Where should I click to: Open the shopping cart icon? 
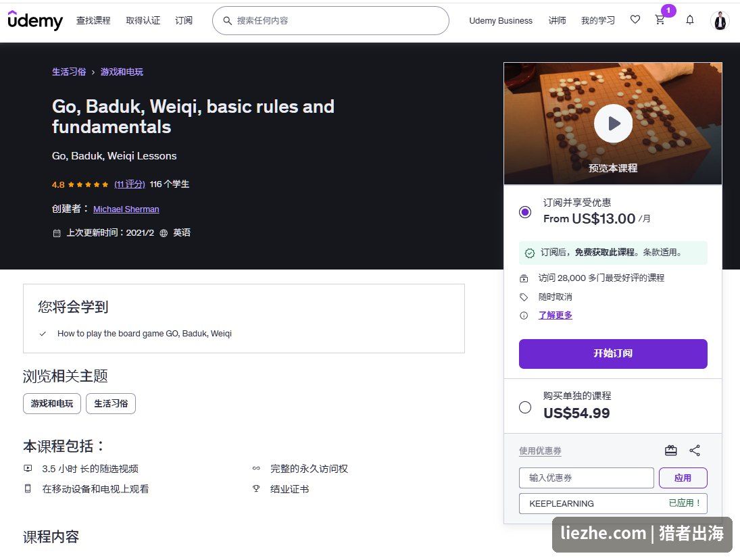click(660, 20)
